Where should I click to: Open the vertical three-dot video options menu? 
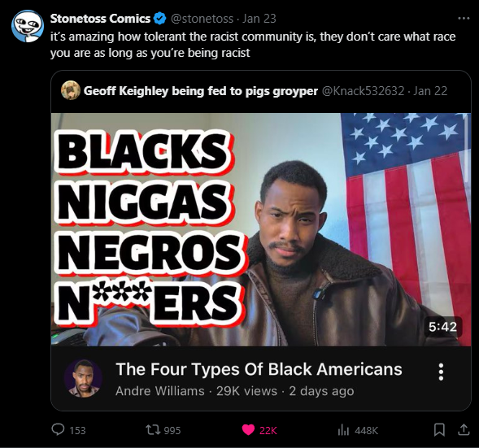(x=441, y=372)
